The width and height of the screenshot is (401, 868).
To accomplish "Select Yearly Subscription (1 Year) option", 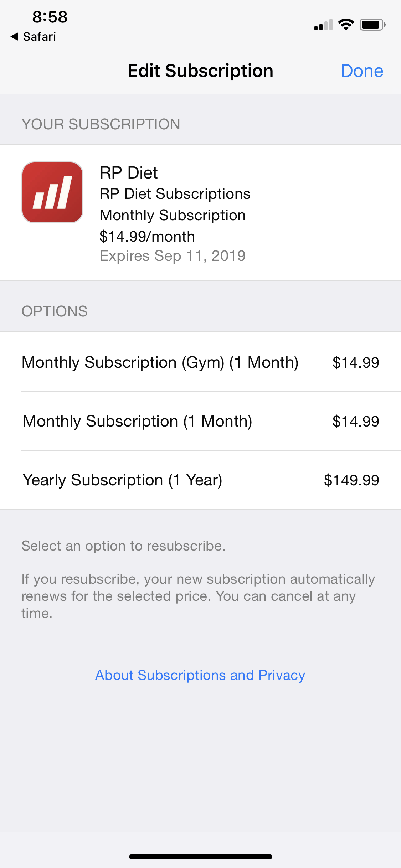I will (122, 480).
